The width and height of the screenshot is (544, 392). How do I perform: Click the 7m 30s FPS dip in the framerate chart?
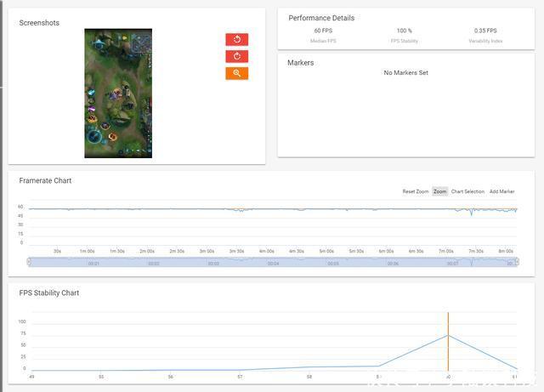pyautogui.click(x=472, y=213)
